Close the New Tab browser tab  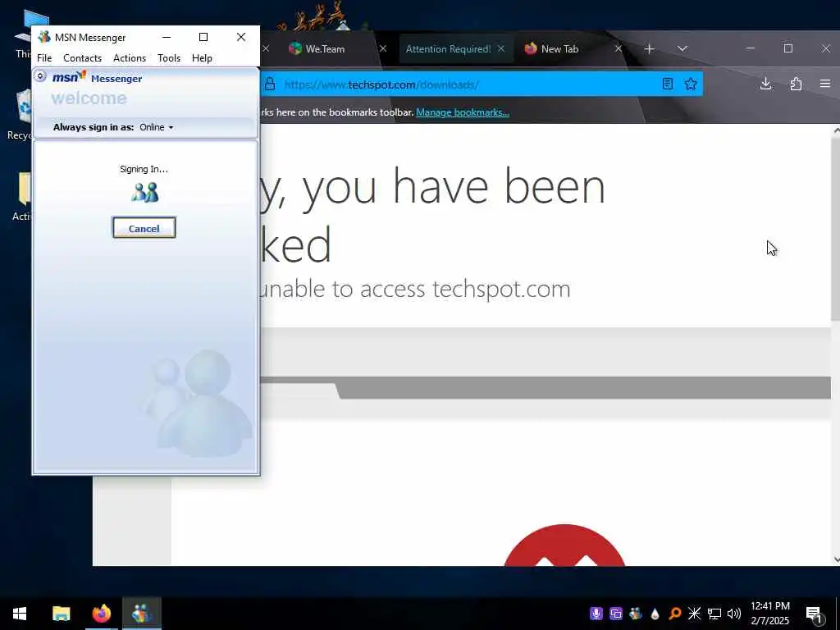[619, 48]
